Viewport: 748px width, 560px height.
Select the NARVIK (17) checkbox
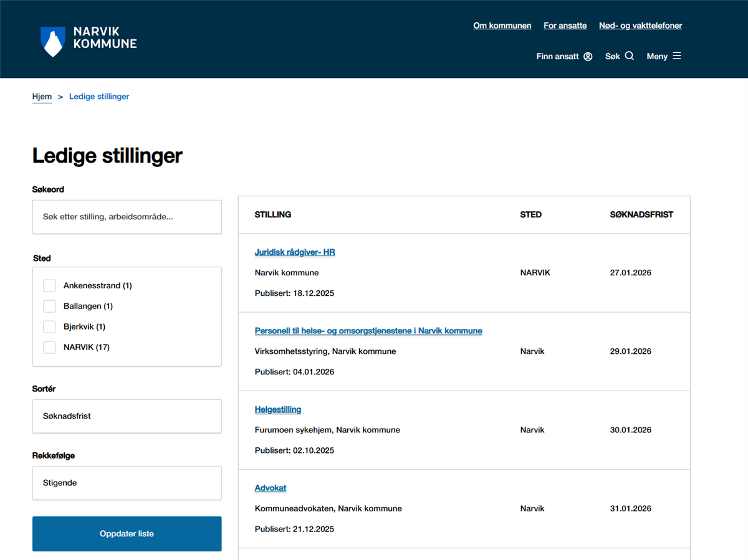coord(49,348)
